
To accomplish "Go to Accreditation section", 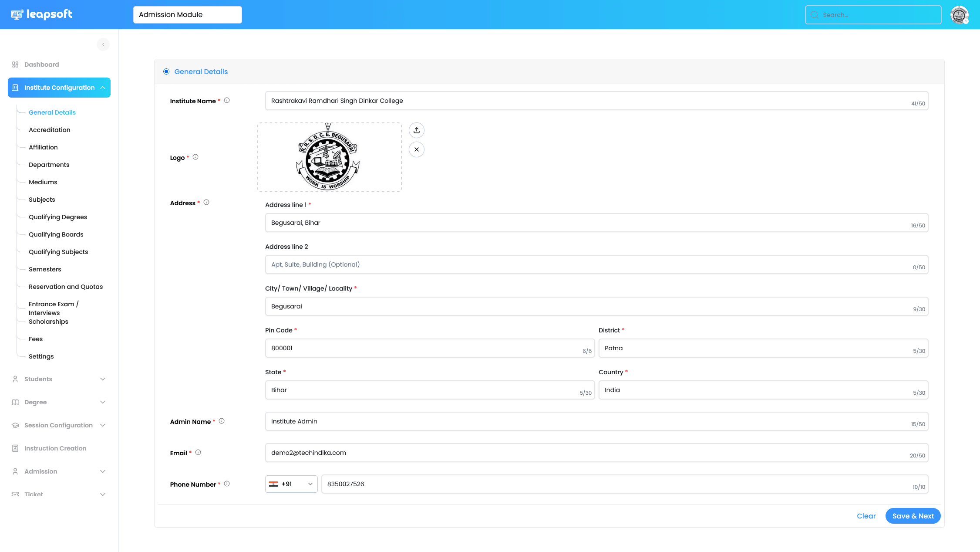I will tap(50, 130).
